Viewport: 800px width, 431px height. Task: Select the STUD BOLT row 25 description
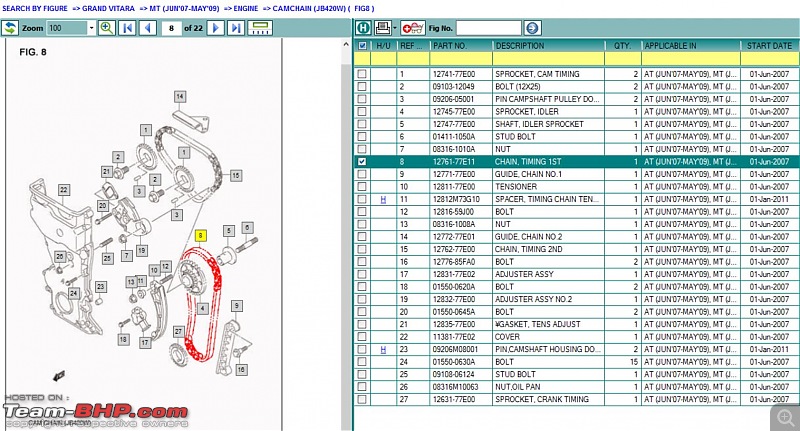[x=515, y=374]
